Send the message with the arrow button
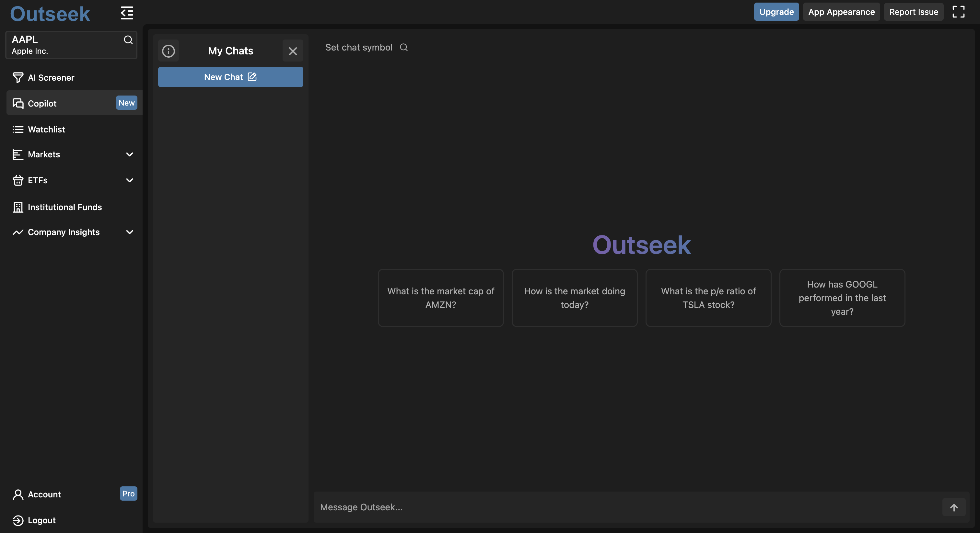Screen dimensions: 980x533 click(953, 507)
